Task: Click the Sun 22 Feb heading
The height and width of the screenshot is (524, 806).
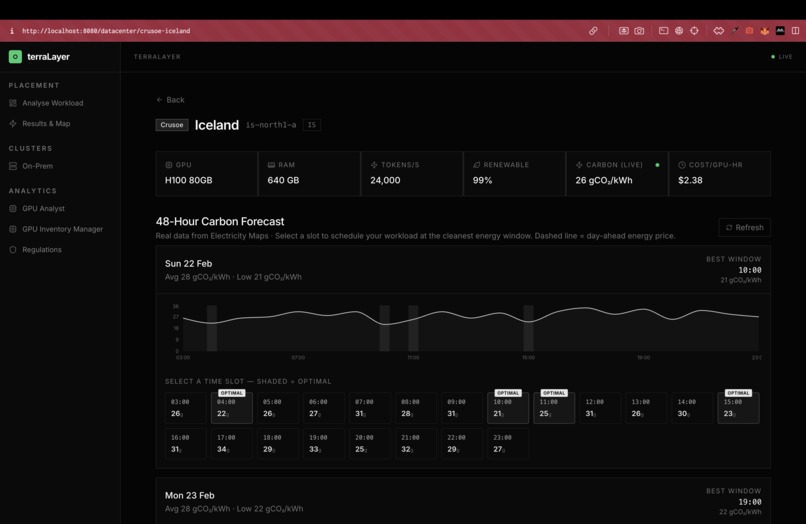Action: pos(188,263)
